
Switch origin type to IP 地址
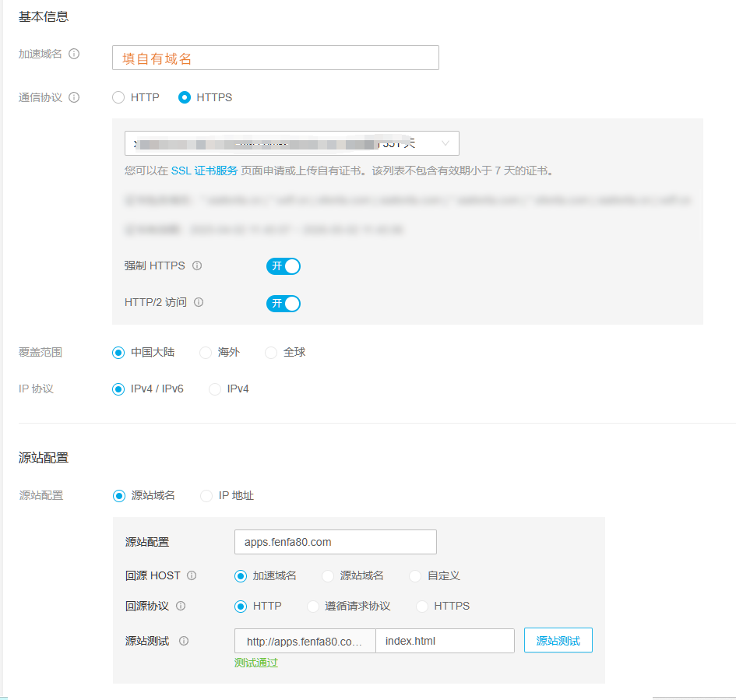[206, 495]
